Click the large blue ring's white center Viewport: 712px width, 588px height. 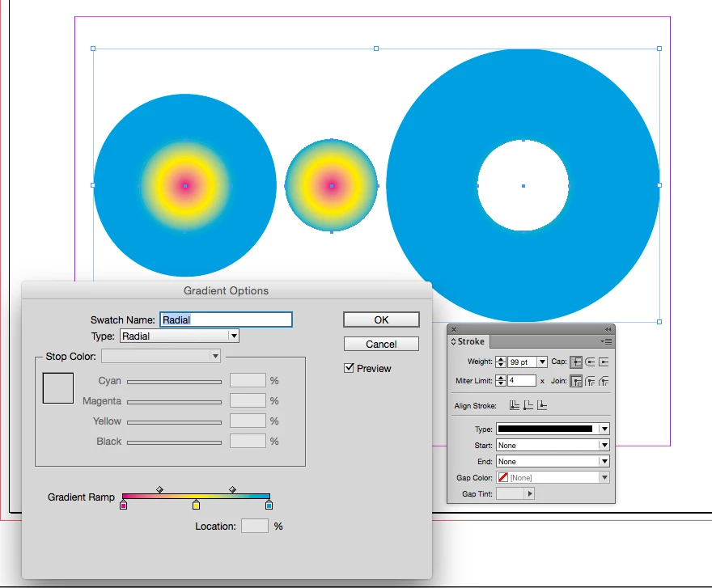point(523,185)
